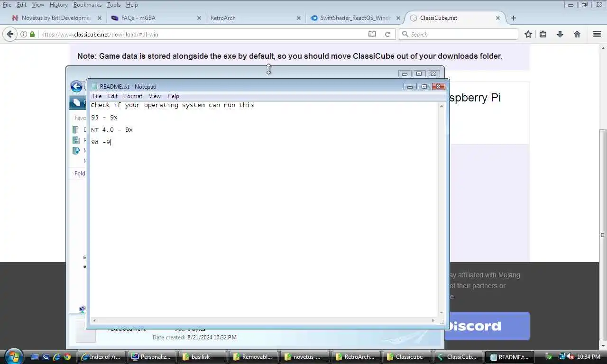Open the Windows Start orb

[13, 356]
